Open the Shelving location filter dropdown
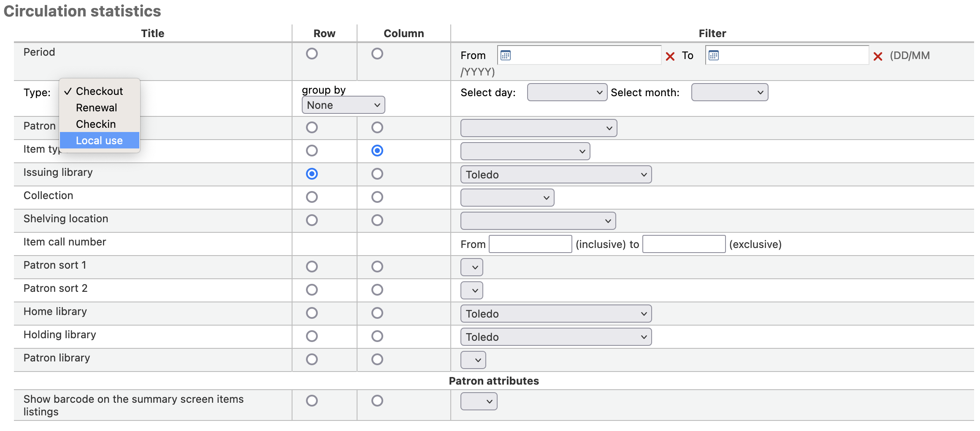Image resolution: width=980 pixels, height=431 pixels. (x=538, y=220)
